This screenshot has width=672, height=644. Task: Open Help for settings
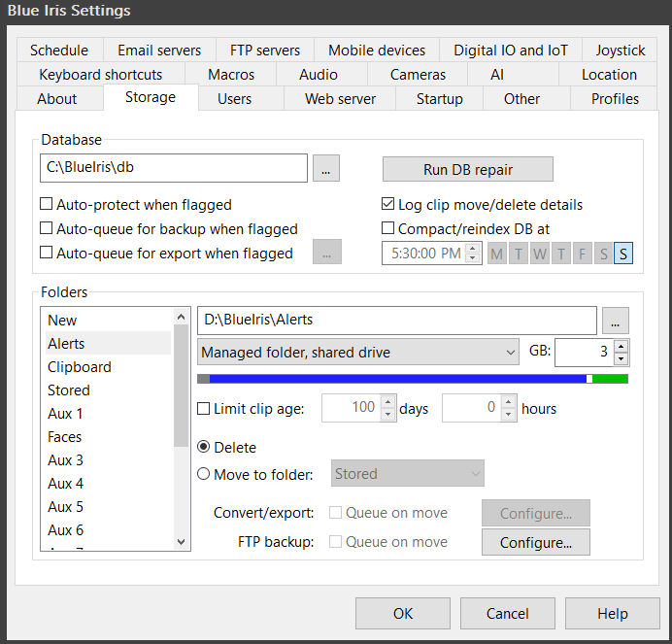coord(613,613)
